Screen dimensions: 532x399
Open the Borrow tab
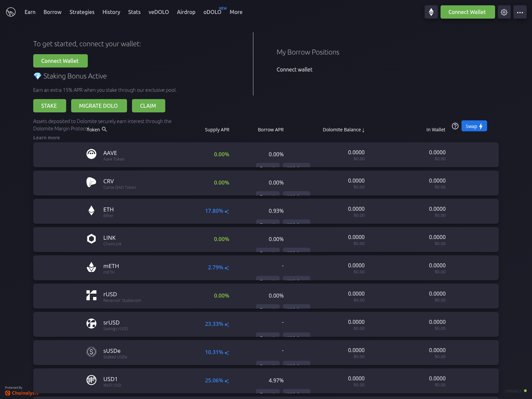53,12
